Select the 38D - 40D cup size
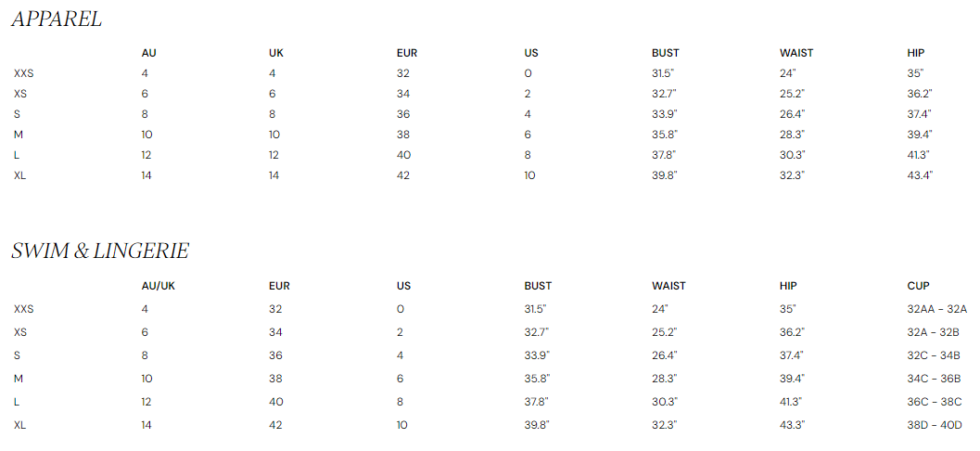The width and height of the screenshot is (980, 451). (935, 425)
